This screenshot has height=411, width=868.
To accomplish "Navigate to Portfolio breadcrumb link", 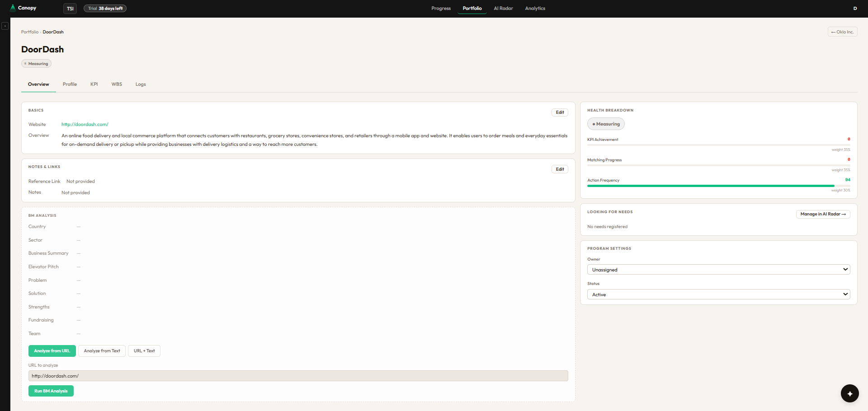I will [x=30, y=32].
